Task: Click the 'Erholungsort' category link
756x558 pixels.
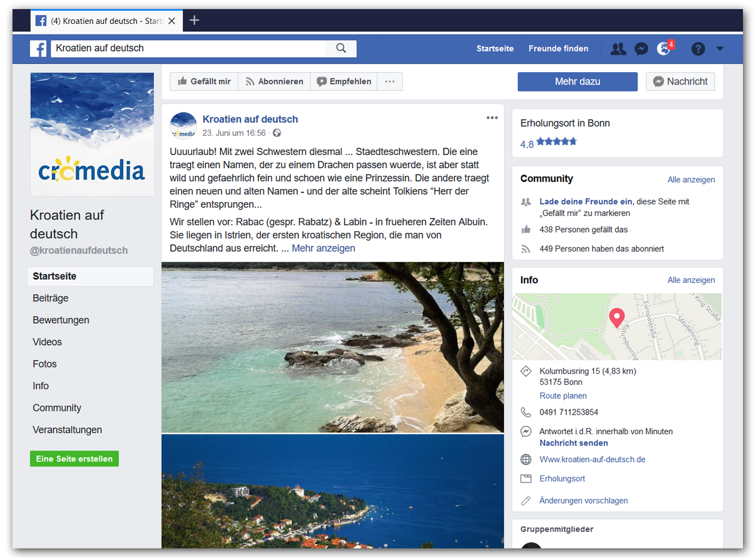Action: coord(562,479)
